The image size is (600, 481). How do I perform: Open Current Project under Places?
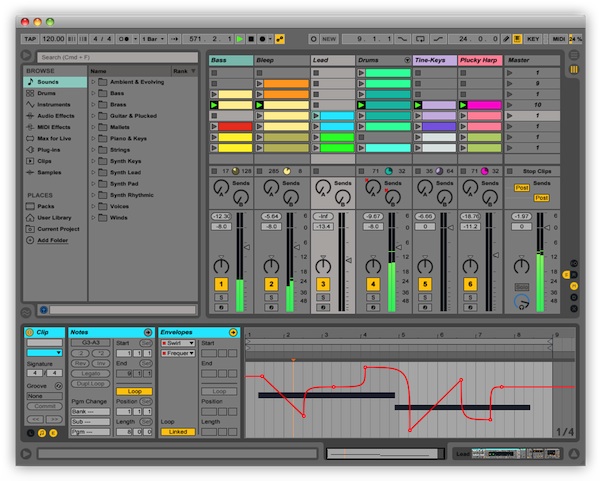55,229
